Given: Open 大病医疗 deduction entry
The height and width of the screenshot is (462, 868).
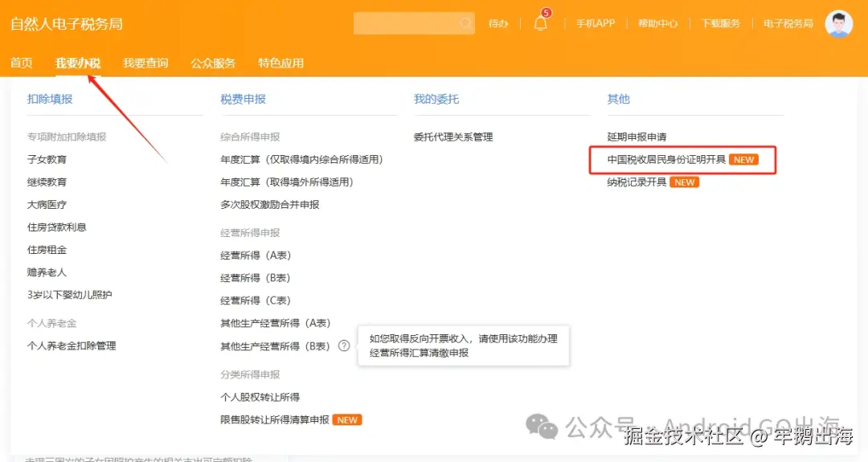Looking at the screenshot, I should pyautogui.click(x=47, y=205).
